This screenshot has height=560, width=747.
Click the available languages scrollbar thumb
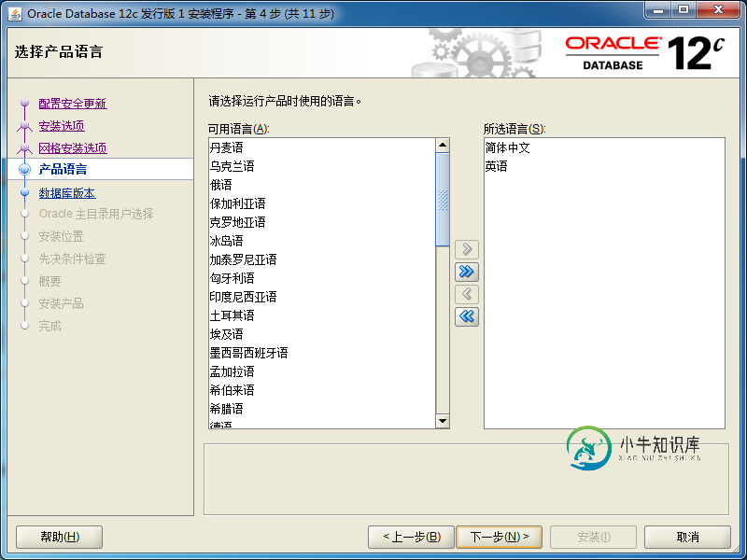pos(443,200)
